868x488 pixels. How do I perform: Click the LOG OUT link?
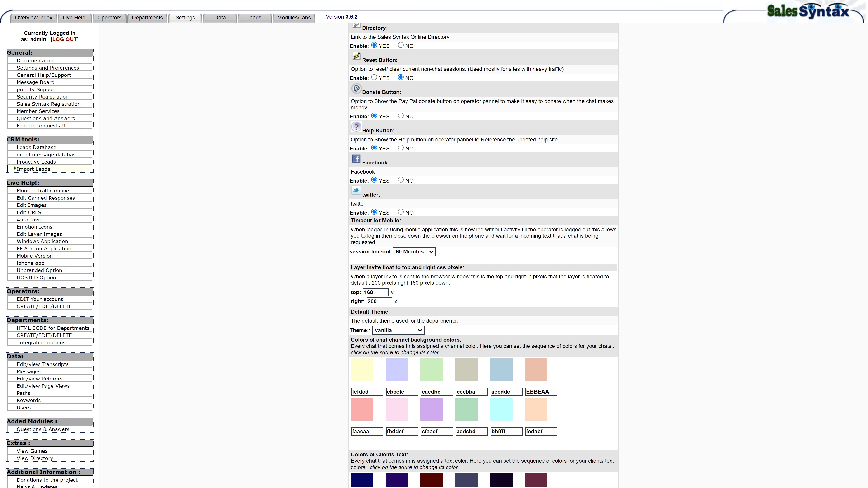pos(65,39)
